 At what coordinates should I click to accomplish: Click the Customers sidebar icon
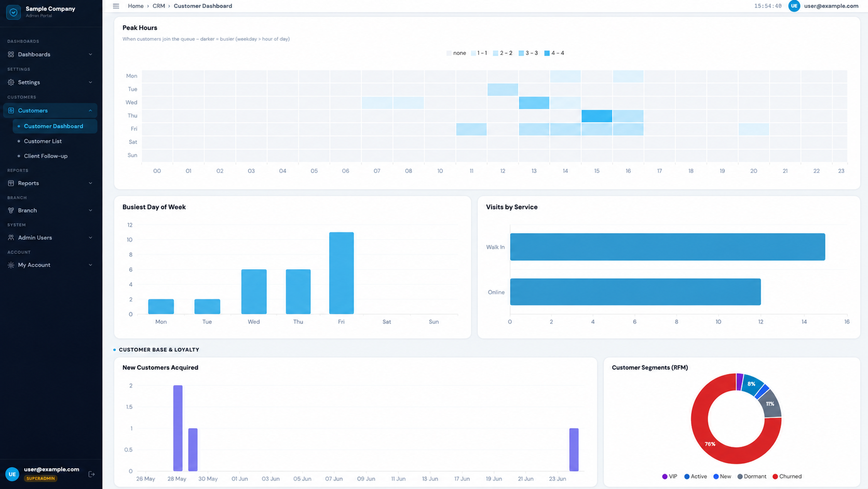pyautogui.click(x=11, y=111)
